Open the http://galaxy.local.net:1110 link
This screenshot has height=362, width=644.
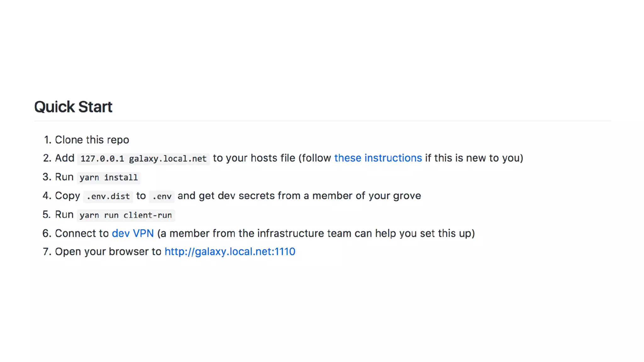[230, 252]
